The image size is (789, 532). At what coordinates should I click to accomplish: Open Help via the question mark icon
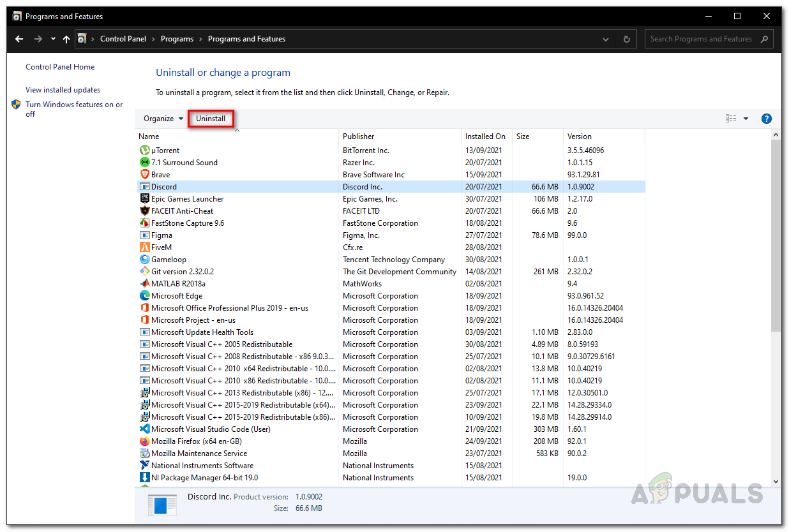coord(766,119)
